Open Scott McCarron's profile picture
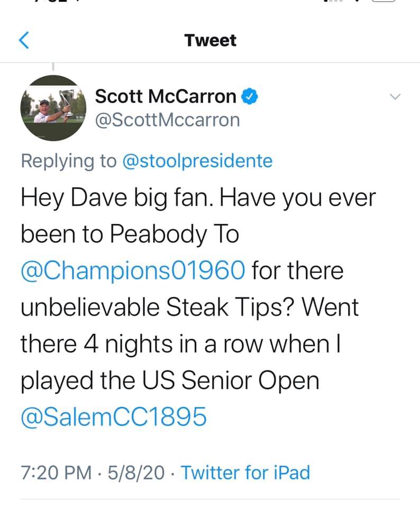420x508 pixels. click(x=53, y=108)
